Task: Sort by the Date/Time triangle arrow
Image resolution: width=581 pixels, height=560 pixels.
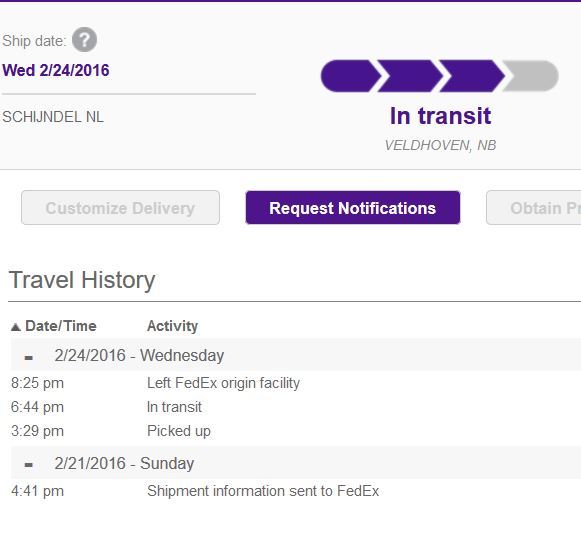Action: [16, 327]
